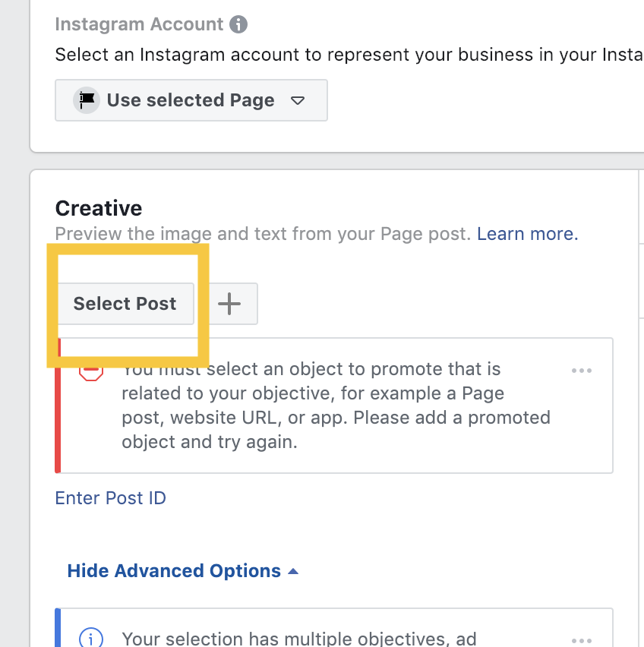Click the Preview the image description text
This screenshot has width=644, height=647.
263,234
